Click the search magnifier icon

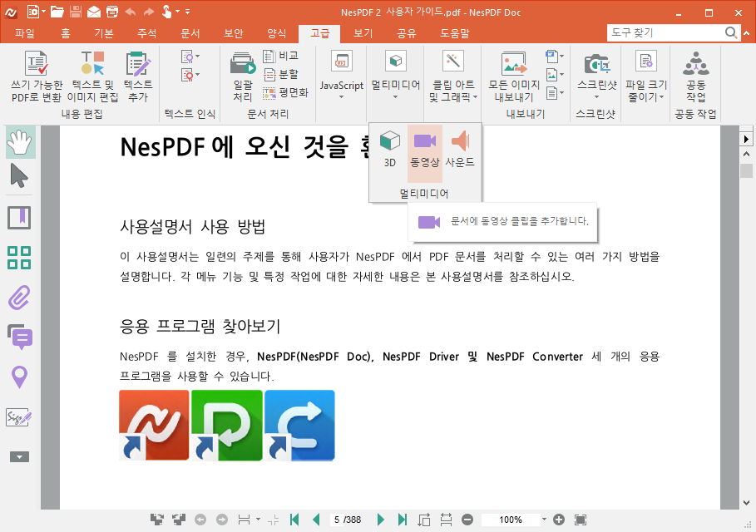pos(731,32)
